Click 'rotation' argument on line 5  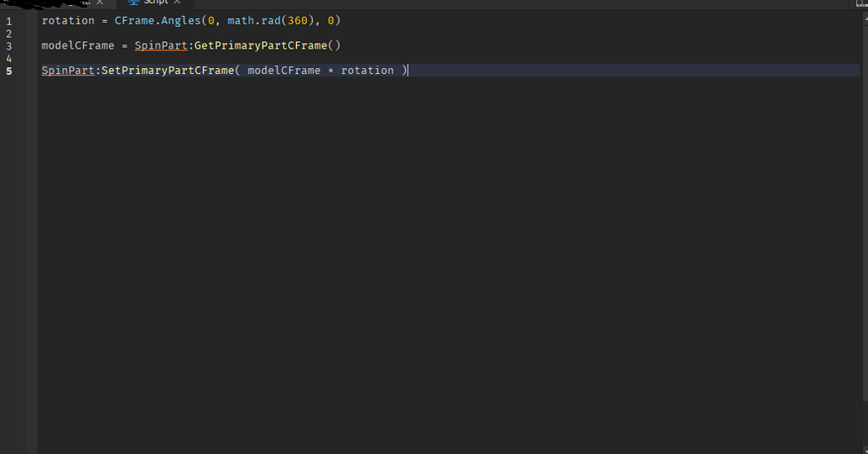367,70
